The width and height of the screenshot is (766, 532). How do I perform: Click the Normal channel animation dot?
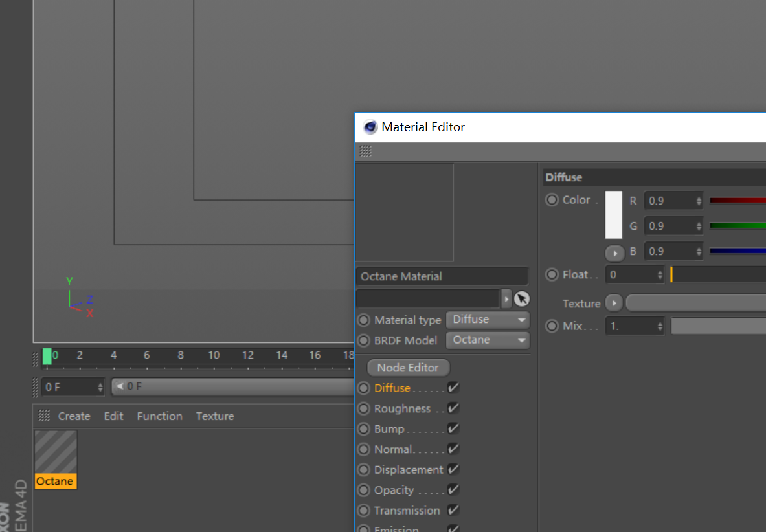tap(363, 449)
